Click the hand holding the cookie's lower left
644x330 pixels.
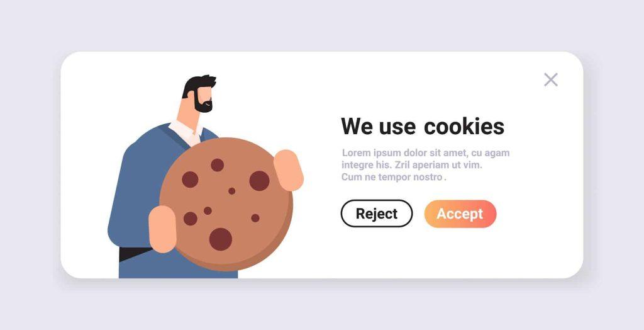tap(163, 229)
